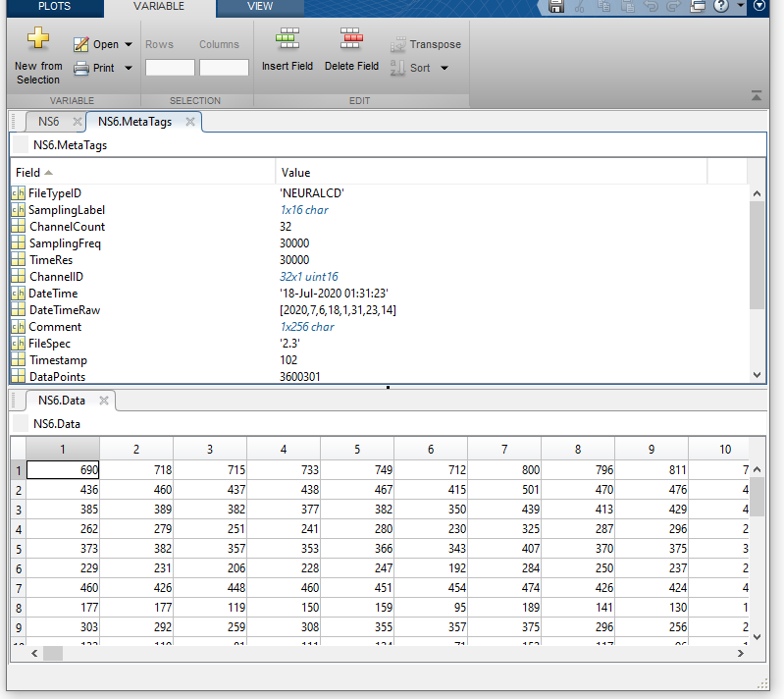Viewport: 784px width, 699px height.
Task: Click the Rows input field
Action: tap(170, 68)
